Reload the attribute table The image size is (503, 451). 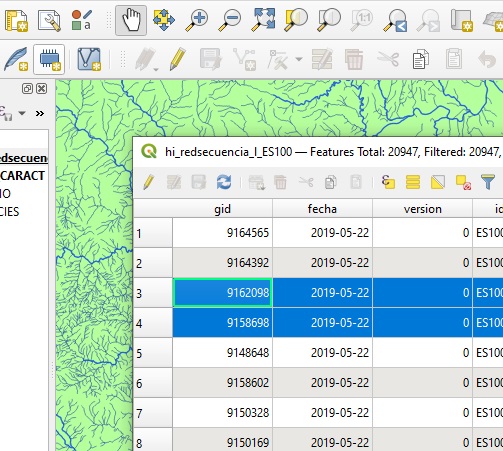pyautogui.click(x=224, y=183)
